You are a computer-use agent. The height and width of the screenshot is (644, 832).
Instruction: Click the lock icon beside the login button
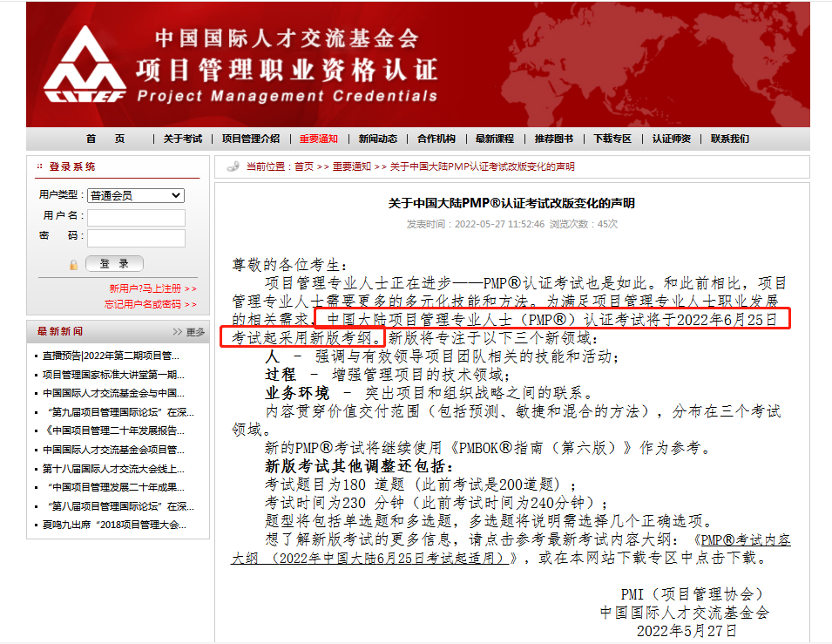click(74, 264)
